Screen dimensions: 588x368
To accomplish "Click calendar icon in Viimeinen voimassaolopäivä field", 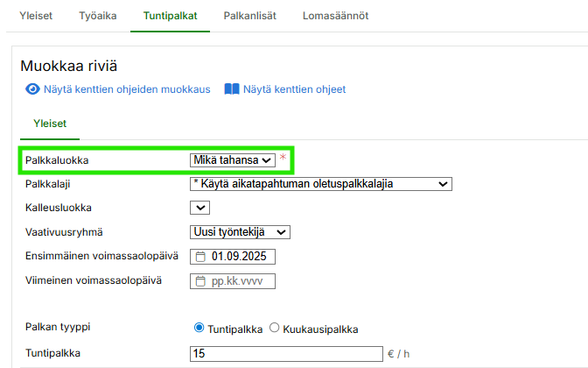I will pos(200,281).
